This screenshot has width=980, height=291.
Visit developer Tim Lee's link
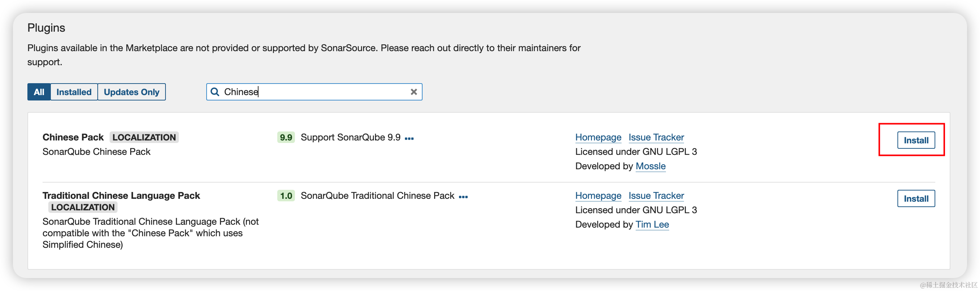(652, 224)
